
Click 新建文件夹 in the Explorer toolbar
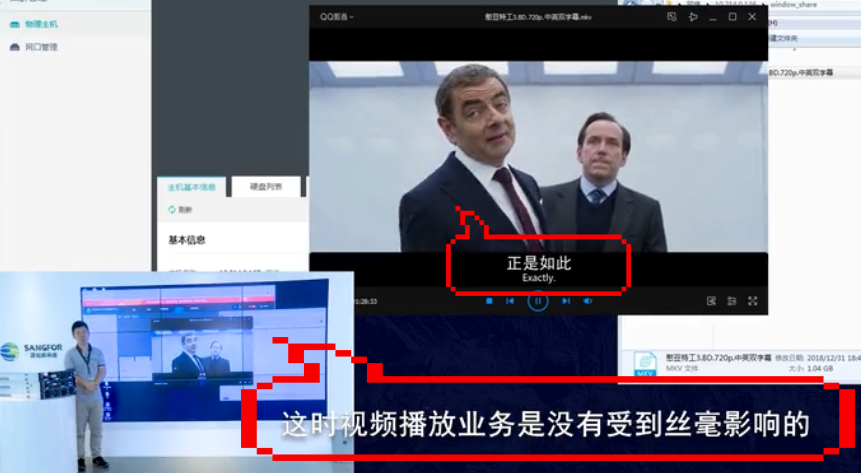[784, 38]
